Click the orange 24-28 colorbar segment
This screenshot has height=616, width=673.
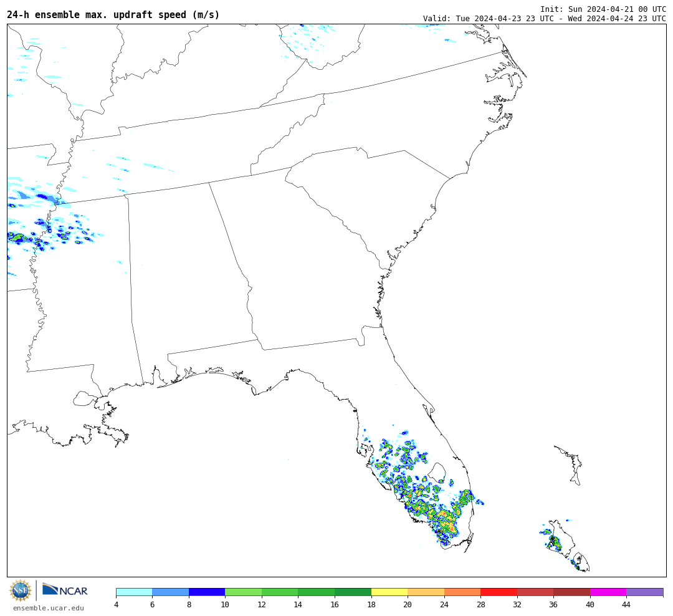coord(462,592)
